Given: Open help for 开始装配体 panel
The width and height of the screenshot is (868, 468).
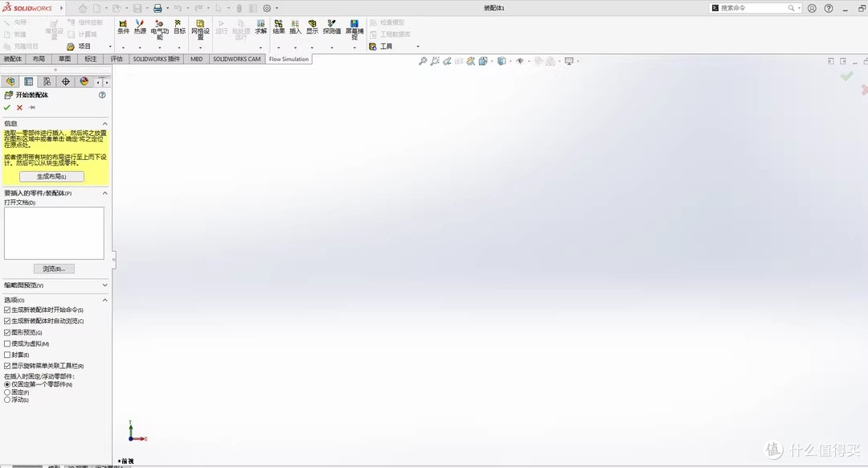Looking at the screenshot, I should tap(102, 95).
